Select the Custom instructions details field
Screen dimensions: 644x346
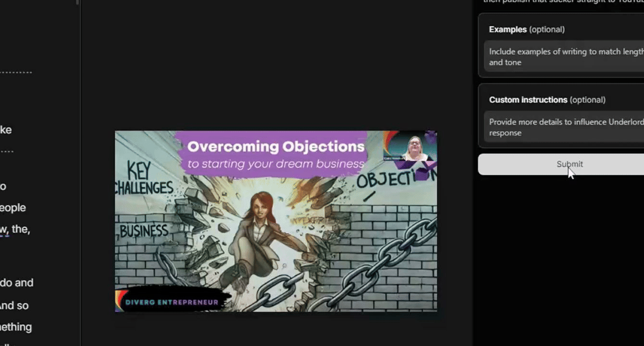(564, 127)
